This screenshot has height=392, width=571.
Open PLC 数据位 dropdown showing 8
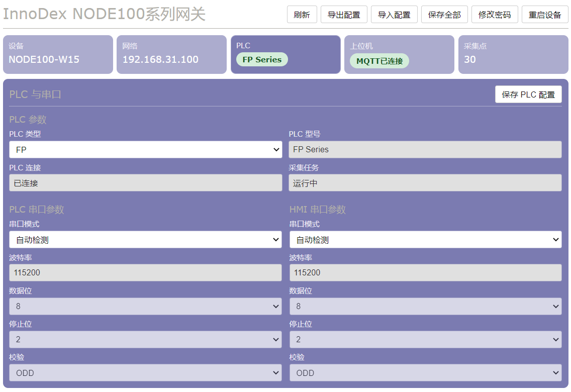[x=145, y=306]
